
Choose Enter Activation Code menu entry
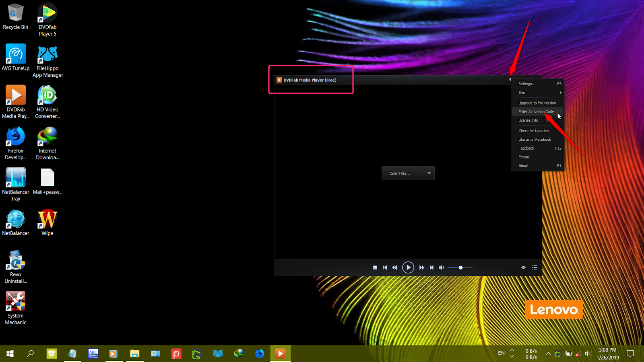tap(537, 112)
